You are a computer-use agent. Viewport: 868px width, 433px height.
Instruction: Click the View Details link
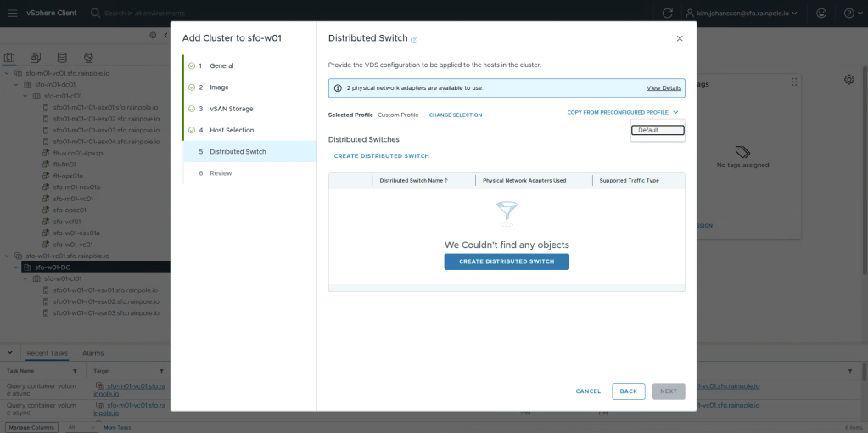click(x=664, y=88)
